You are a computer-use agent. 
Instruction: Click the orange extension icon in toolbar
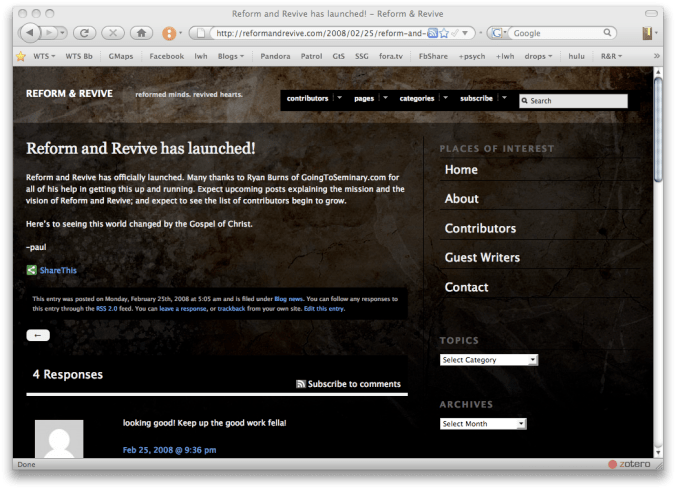tap(169, 33)
